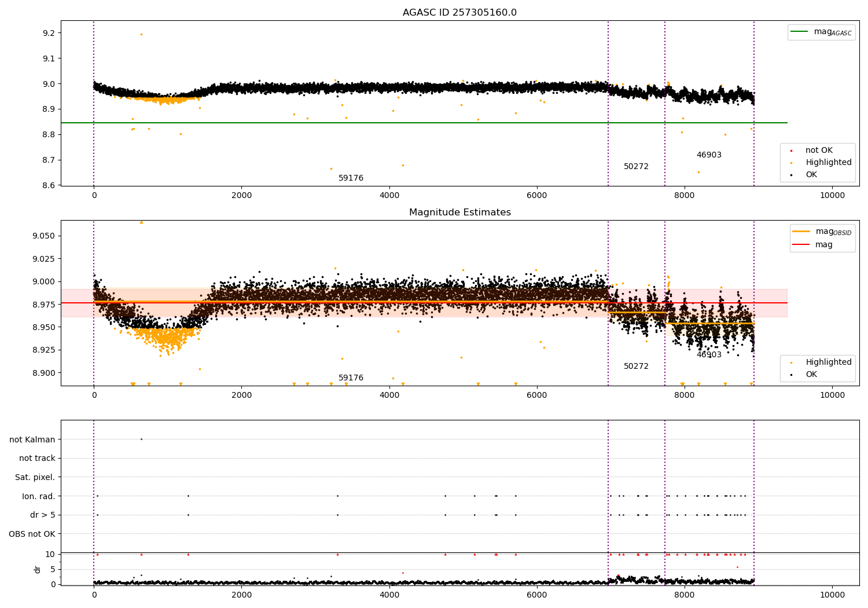The image size is (868, 608).
Task: Click the 'not OK' red legend marker
Action: (791, 151)
